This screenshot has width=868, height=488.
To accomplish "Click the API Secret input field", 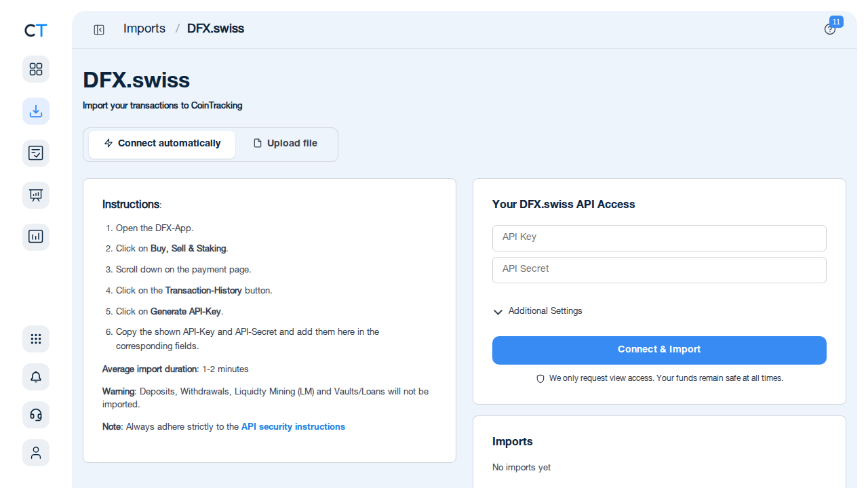I will tap(659, 270).
